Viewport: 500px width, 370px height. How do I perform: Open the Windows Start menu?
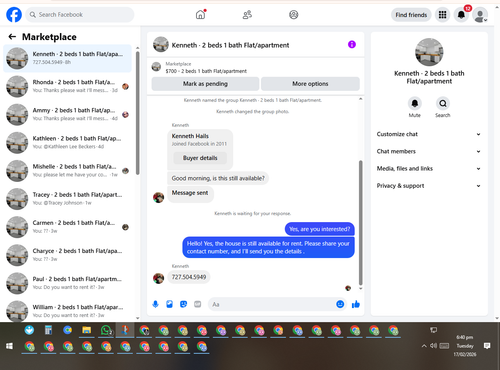9,346
